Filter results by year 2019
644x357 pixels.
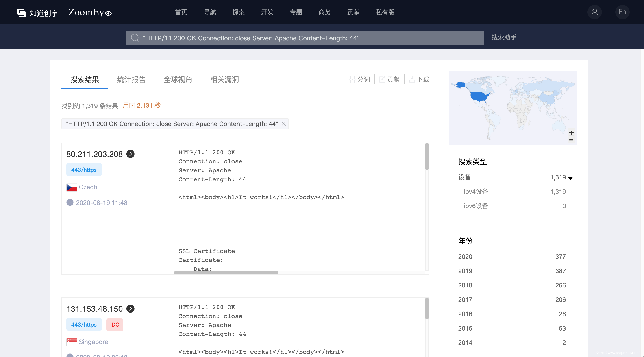[465, 271]
